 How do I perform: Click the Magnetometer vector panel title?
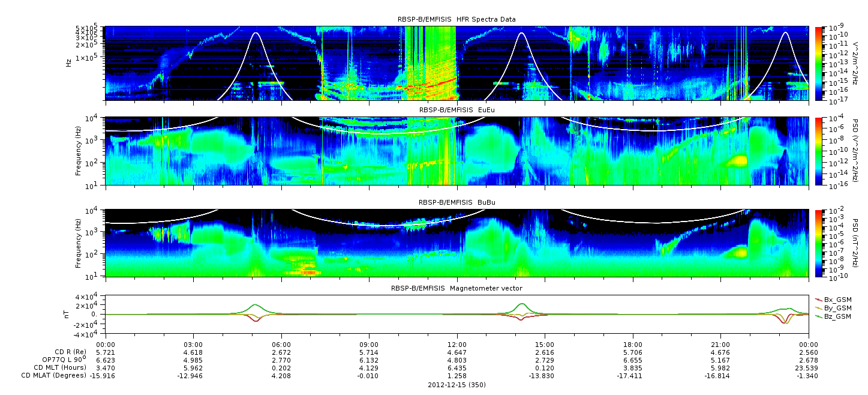click(456, 289)
